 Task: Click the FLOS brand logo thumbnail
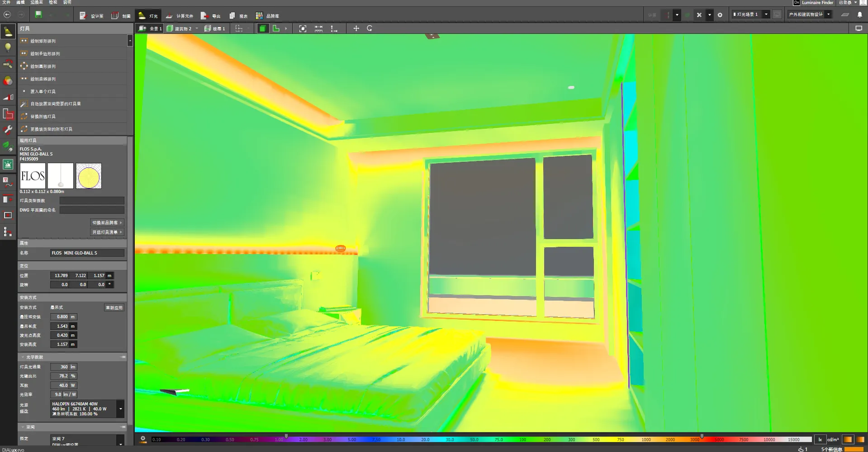click(x=33, y=176)
